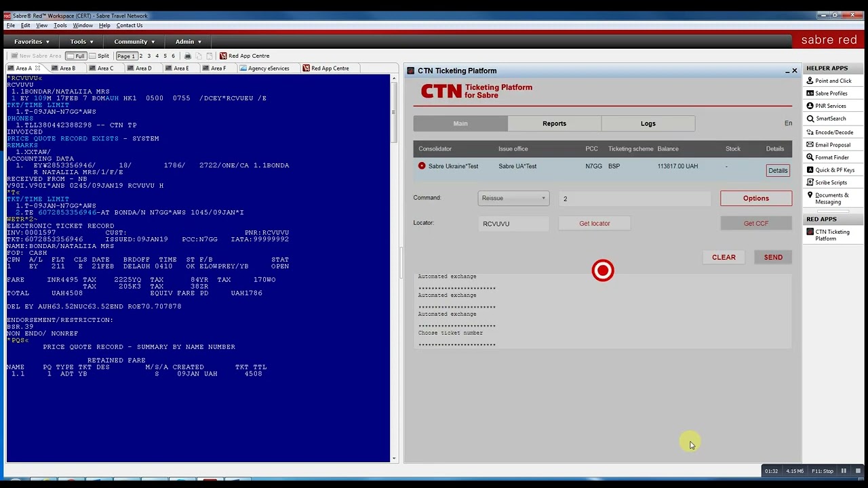Switch to the Reports tab in CTN

[554, 123]
